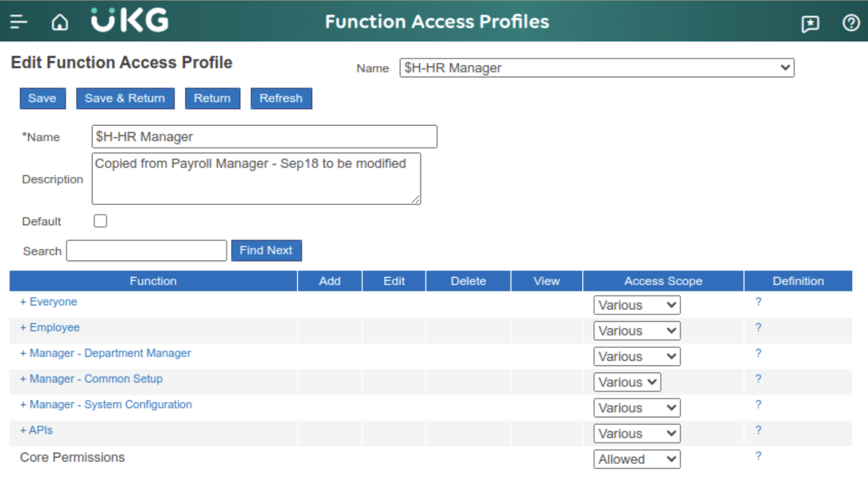This screenshot has height=481, width=868.
Task: Go to the Home icon
Action: pyautogui.click(x=59, y=22)
